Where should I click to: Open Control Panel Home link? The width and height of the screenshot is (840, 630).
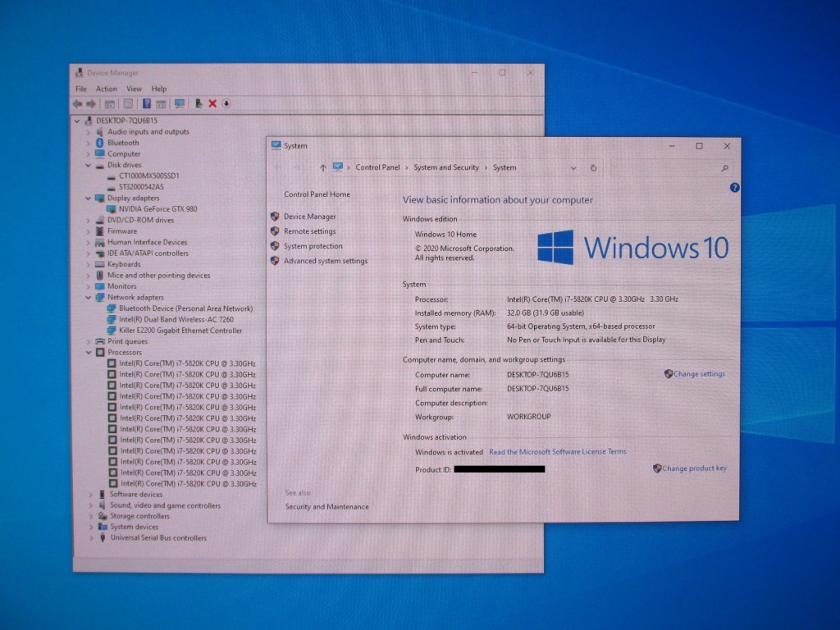(317, 194)
